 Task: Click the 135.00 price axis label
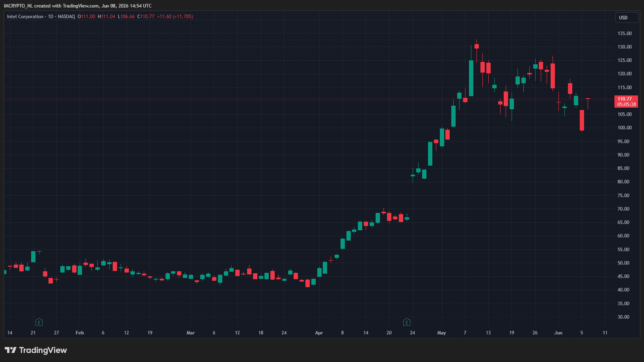[x=625, y=34]
